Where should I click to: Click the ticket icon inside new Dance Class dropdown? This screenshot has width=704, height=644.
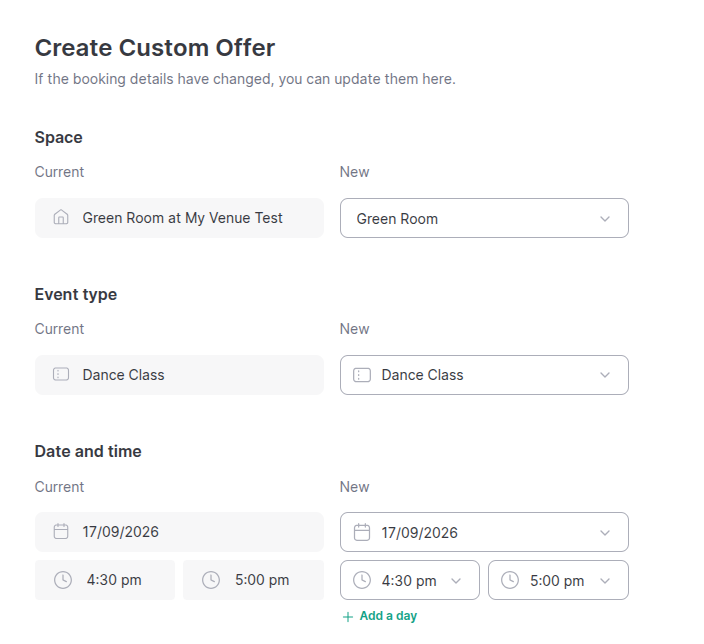point(362,375)
